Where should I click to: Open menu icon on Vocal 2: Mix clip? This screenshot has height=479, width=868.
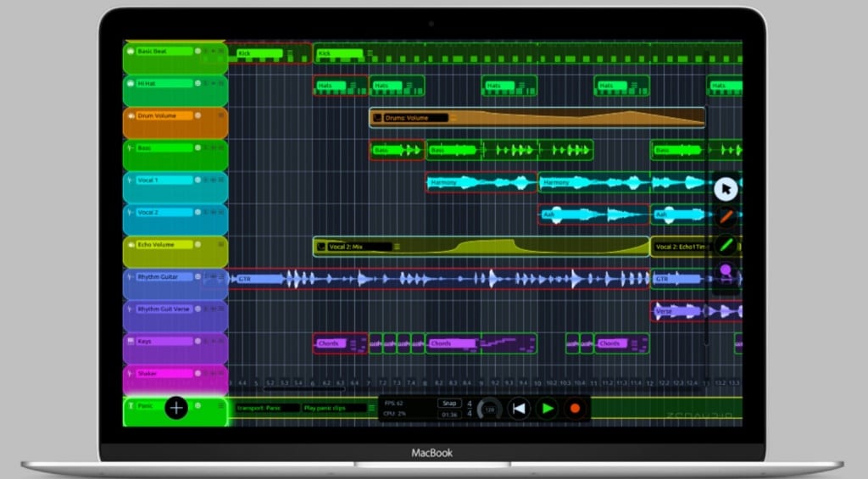coord(397,247)
